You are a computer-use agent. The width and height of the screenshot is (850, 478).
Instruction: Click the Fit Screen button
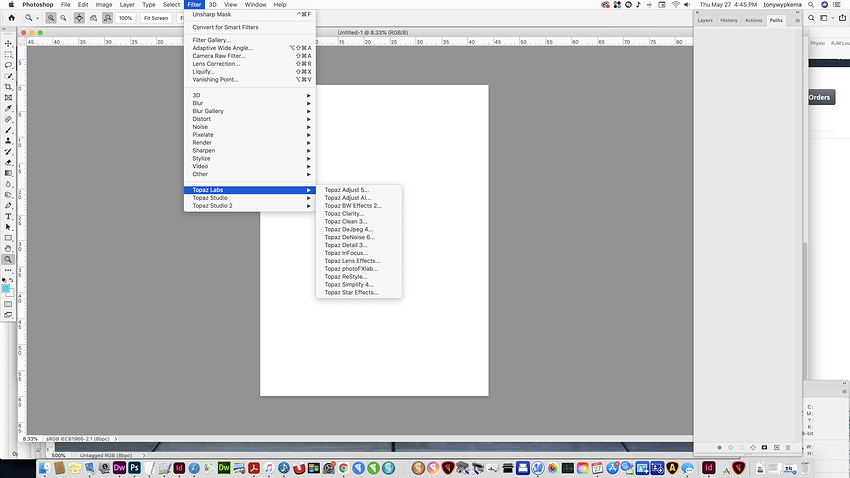pos(156,18)
